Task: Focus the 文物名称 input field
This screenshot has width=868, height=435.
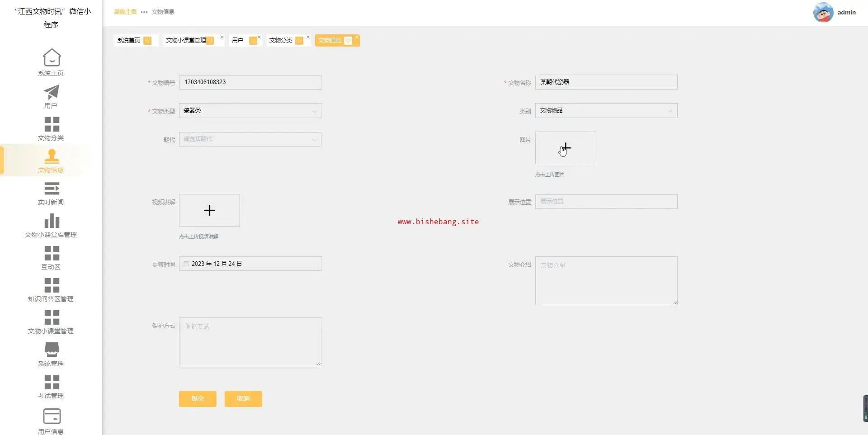Action: tap(606, 82)
